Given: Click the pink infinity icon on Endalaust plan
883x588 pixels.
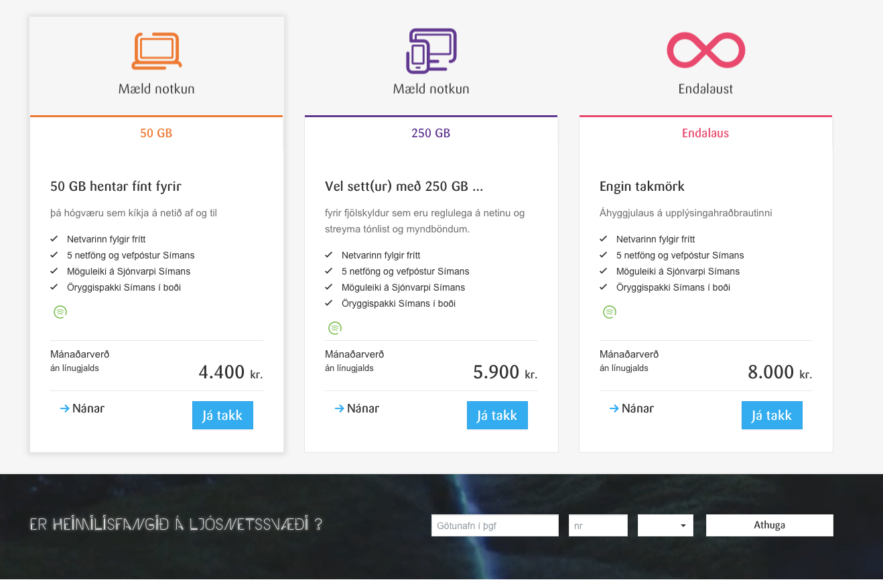Looking at the screenshot, I should point(705,50).
